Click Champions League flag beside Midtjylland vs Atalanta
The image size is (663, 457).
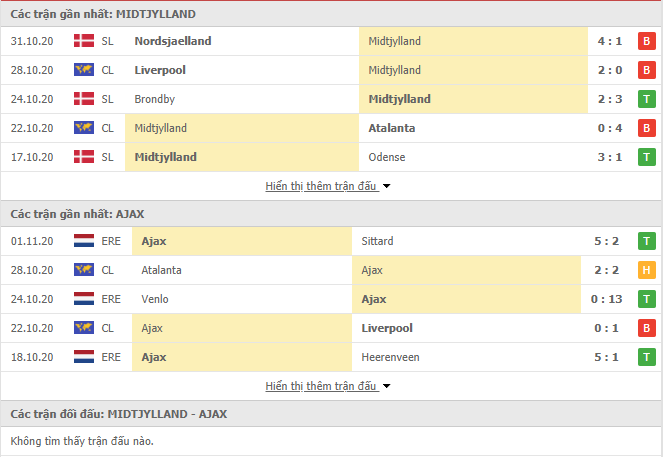coord(84,128)
